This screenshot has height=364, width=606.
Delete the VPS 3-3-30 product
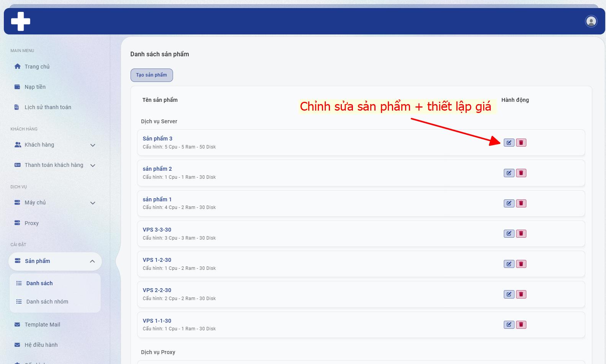[x=521, y=233]
